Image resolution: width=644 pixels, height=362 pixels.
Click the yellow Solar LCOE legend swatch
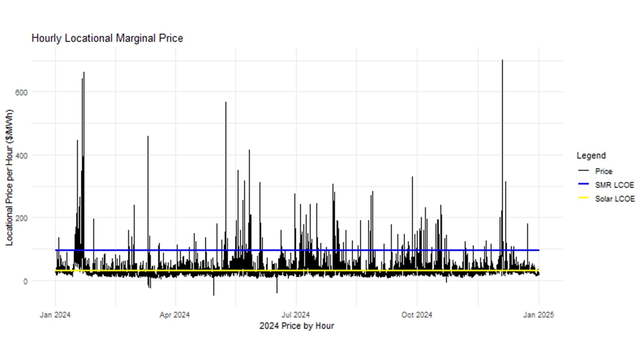(x=584, y=198)
